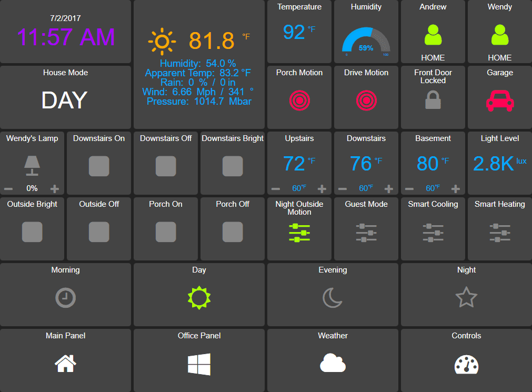Click the Porch Motion sensor icon
The image size is (532, 392).
coord(299,100)
